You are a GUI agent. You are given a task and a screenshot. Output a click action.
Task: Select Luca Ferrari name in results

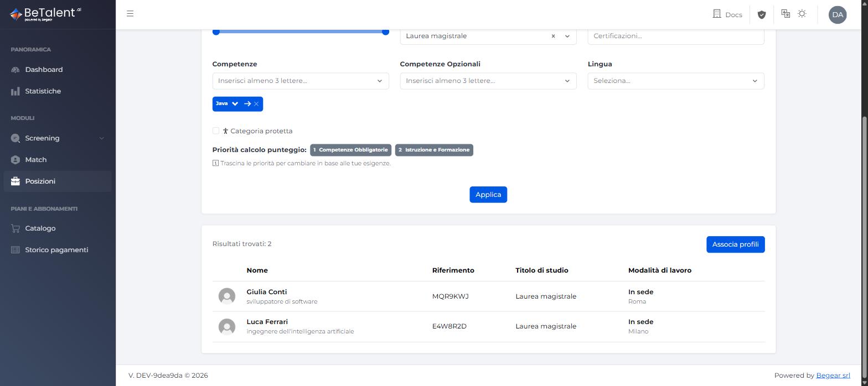click(267, 322)
